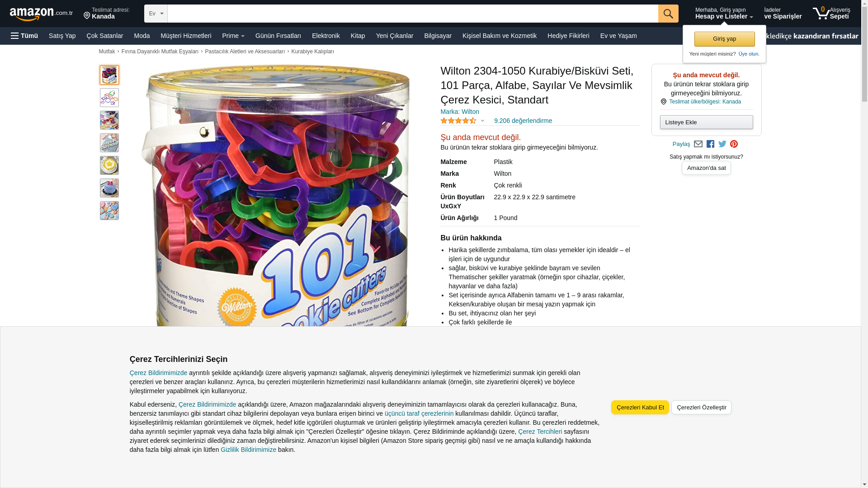Viewport: 868px width, 488px height.
Task: Open the Listeye Ekle dropdown
Action: coord(706,122)
